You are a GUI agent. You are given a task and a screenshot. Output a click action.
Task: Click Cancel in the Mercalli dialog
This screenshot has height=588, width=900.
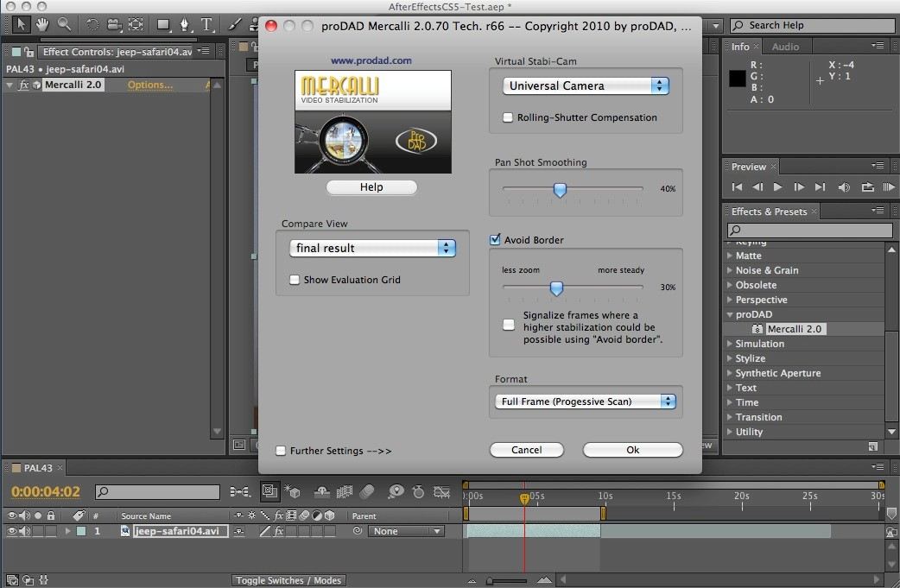tap(526, 450)
